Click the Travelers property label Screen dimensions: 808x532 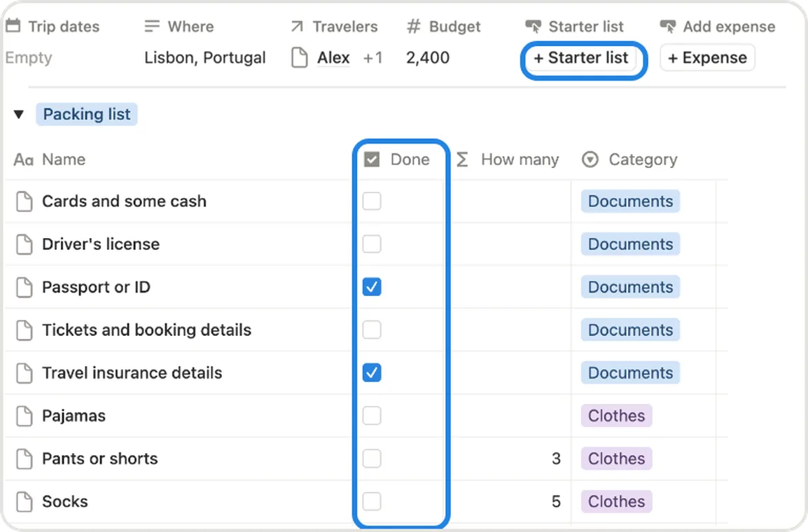pos(344,27)
